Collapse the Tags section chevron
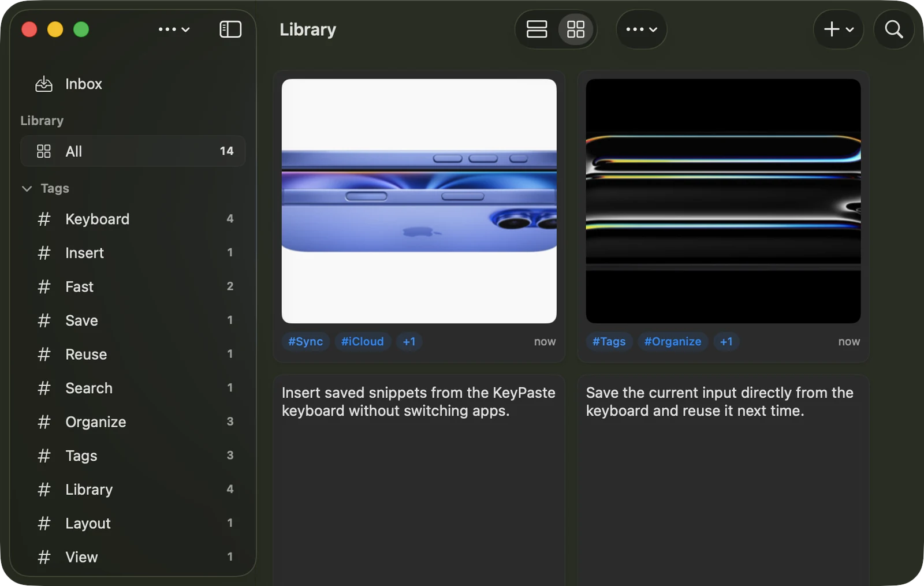The image size is (924, 586). coord(27,189)
